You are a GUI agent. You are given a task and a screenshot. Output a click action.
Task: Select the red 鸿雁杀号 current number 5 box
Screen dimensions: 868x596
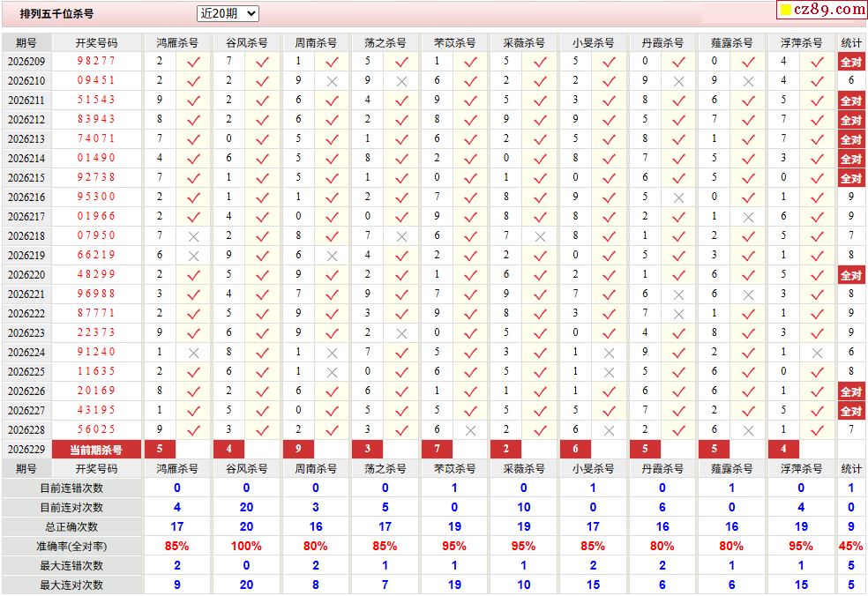click(x=160, y=450)
